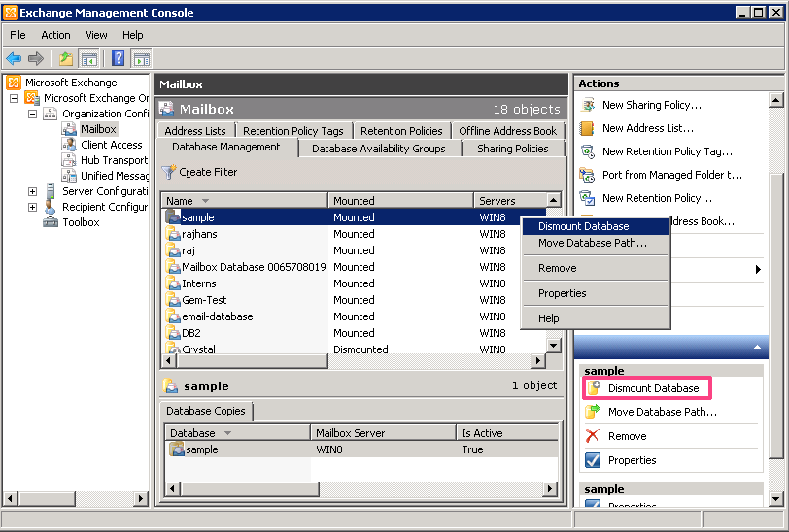
Task: Switch to the Address Lists tab
Action: tap(195, 131)
